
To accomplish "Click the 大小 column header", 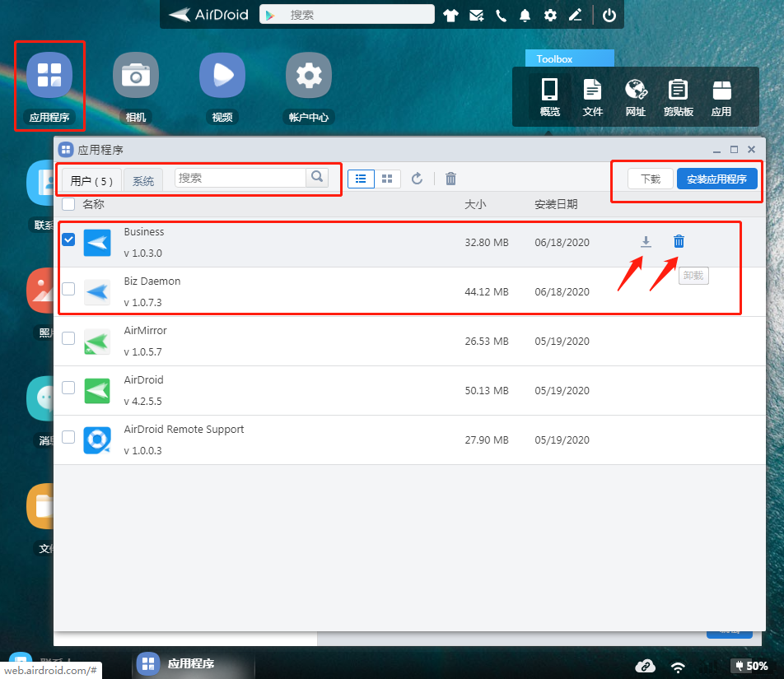I will (475, 204).
